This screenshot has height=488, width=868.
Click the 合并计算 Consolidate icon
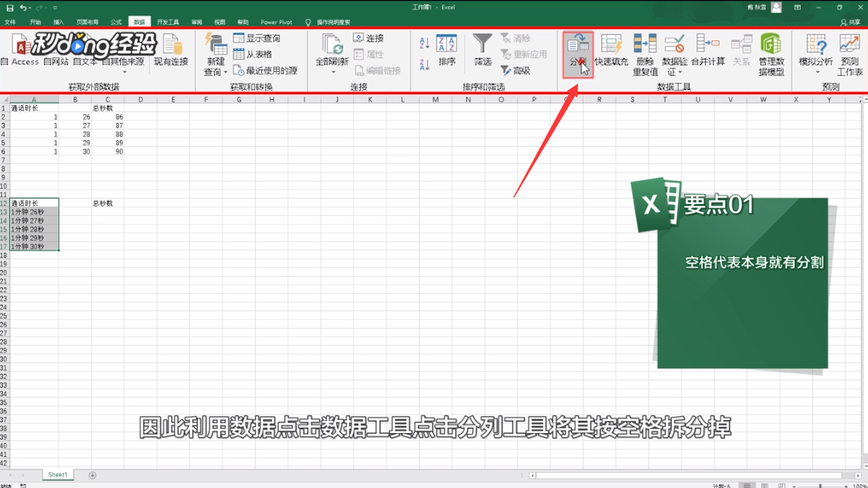[707, 50]
